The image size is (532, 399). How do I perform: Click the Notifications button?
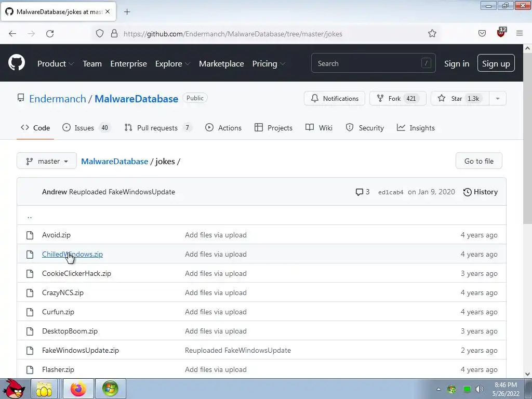[x=335, y=98]
